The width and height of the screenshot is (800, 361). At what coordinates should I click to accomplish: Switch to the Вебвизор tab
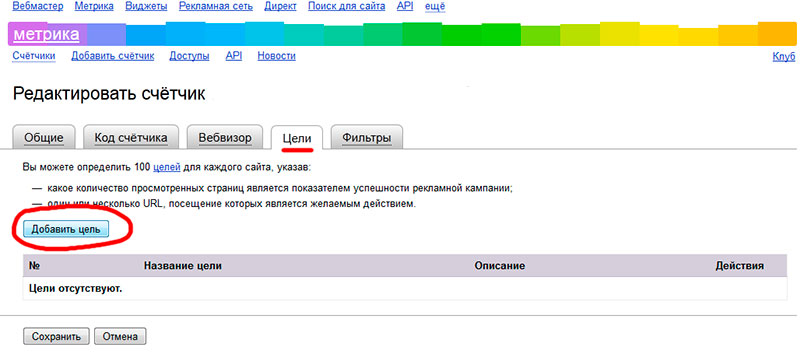click(225, 138)
